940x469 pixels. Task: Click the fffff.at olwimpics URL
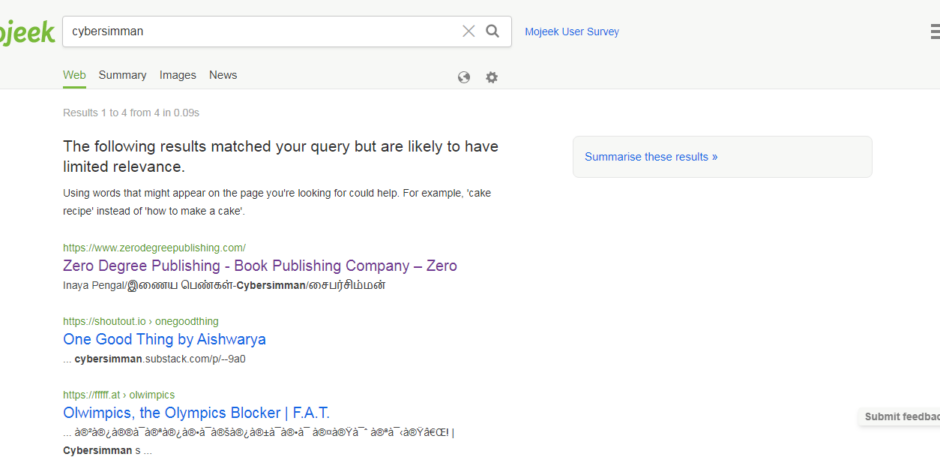click(119, 395)
